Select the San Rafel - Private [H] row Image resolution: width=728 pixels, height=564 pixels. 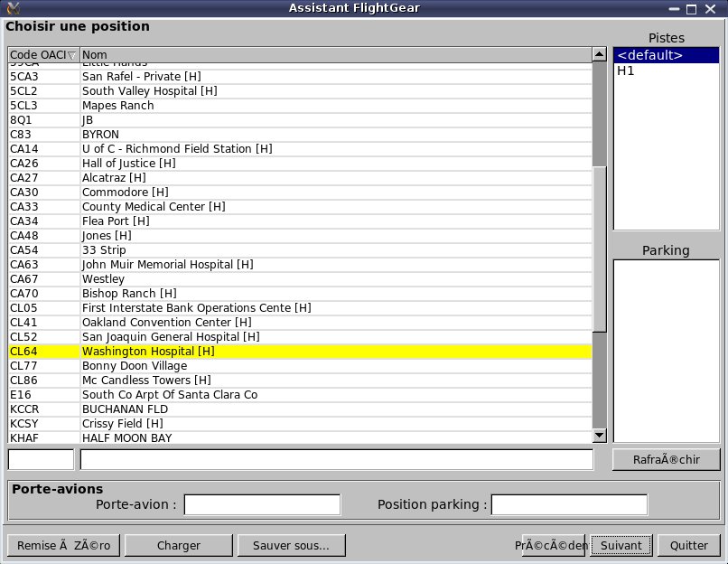pos(300,77)
